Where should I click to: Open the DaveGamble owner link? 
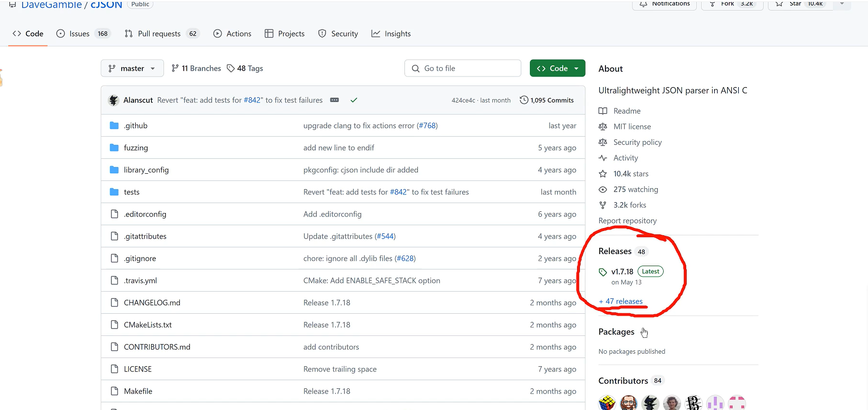pyautogui.click(x=51, y=5)
